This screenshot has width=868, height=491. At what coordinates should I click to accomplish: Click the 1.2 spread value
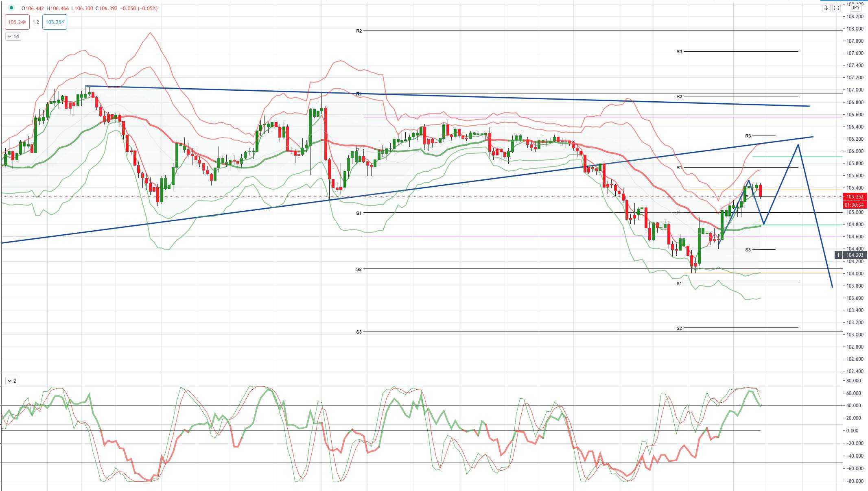(x=36, y=22)
